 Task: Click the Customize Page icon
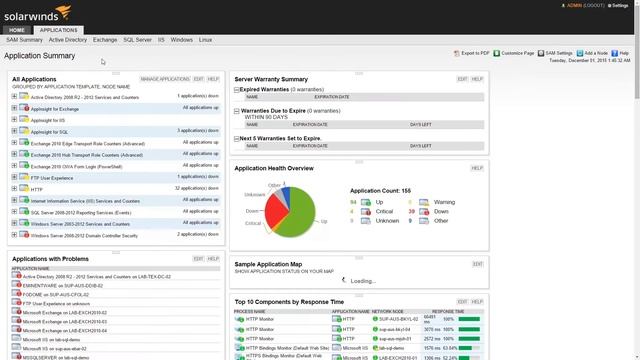tap(497, 53)
